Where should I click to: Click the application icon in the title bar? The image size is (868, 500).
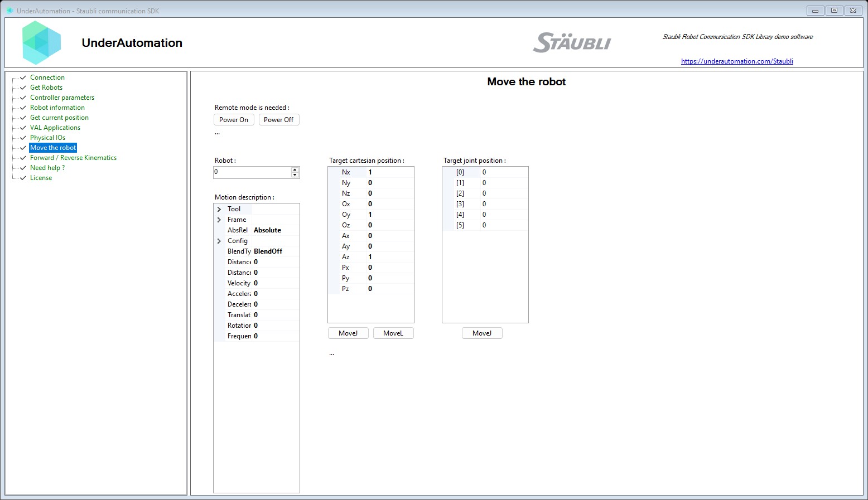pos(9,10)
